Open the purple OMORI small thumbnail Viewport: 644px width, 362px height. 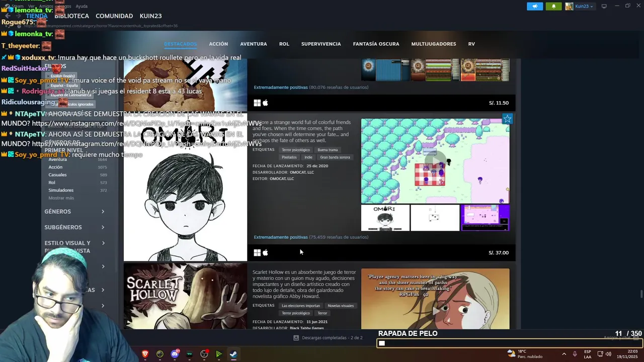[x=485, y=218]
